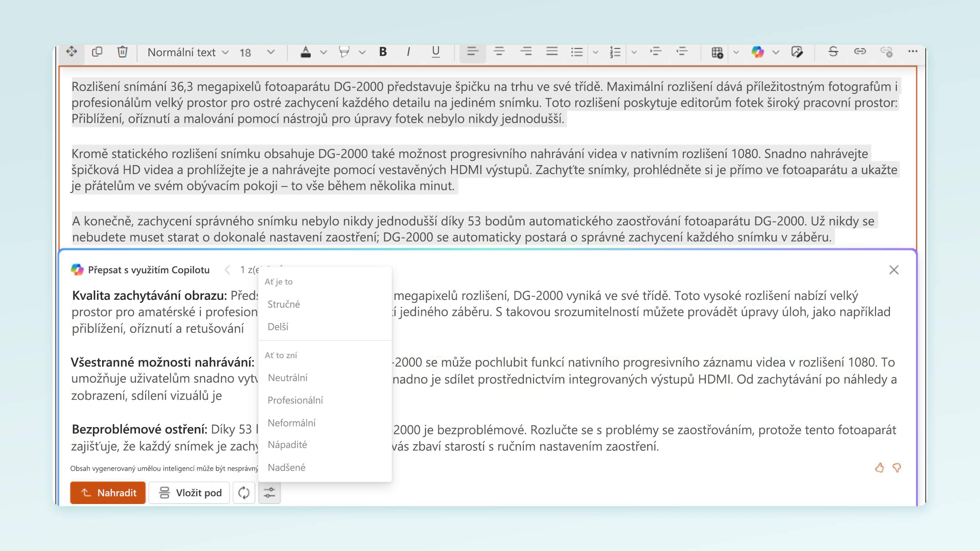980x551 pixels.
Task: Align text right
Action: (x=526, y=52)
